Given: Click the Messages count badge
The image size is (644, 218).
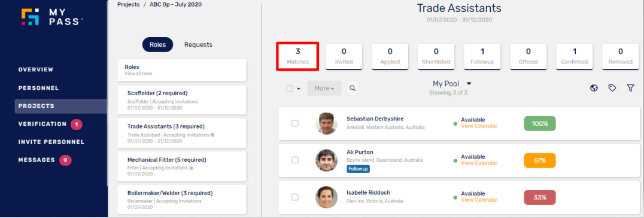Looking at the screenshot, I should pos(65,160).
